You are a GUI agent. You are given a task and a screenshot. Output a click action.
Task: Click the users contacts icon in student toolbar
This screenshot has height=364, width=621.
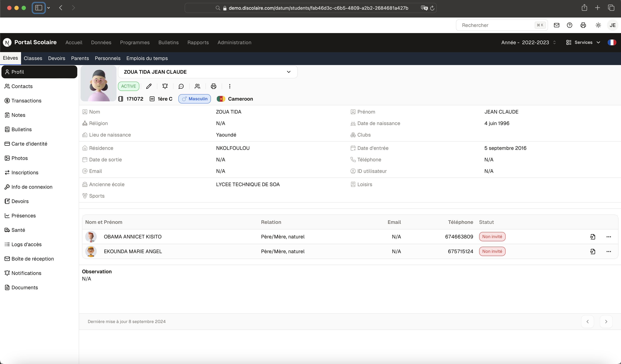tap(197, 86)
